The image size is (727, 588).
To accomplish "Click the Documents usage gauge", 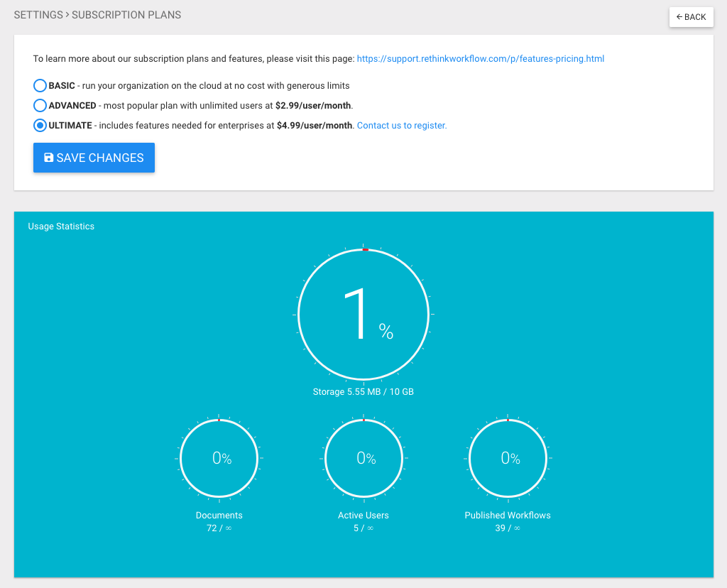I will (x=219, y=458).
